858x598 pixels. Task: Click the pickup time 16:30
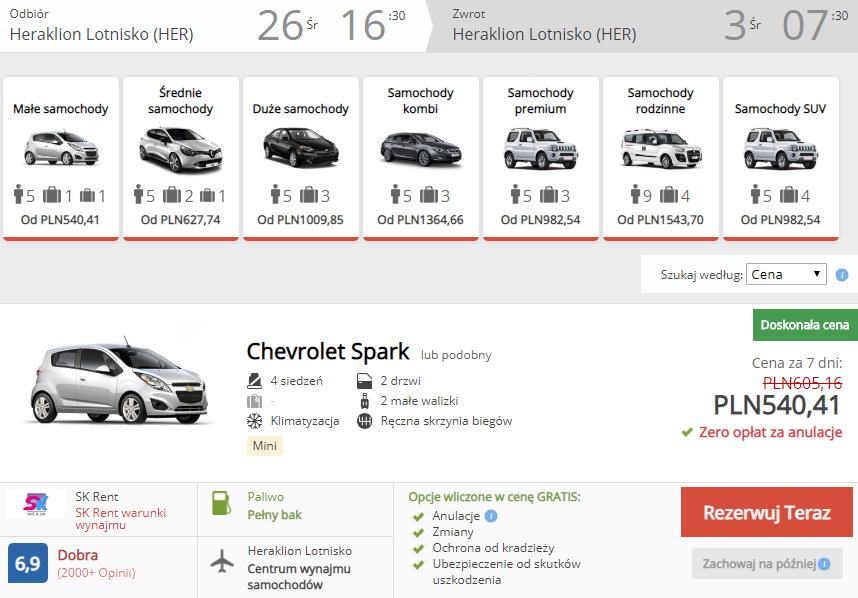coord(373,25)
